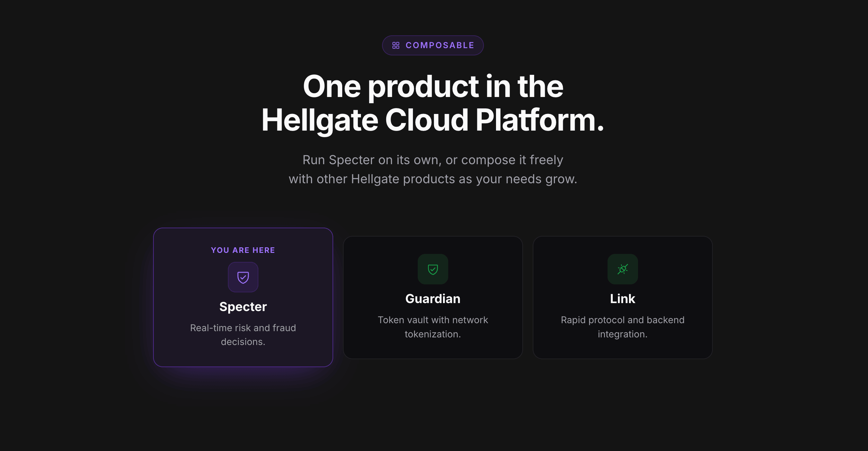Click "Token vault with network tokenization" text

(x=433, y=327)
